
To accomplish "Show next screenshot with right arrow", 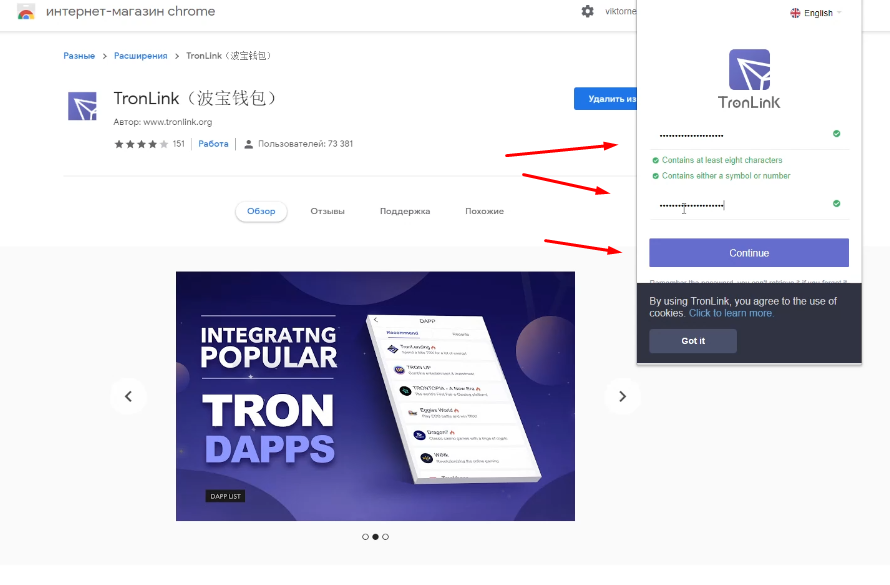I will (x=622, y=396).
